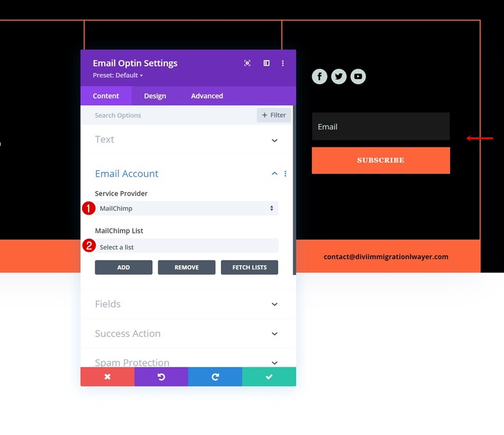Collapse the Email Account section
Image resolution: width=504 pixels, height=435 pixels.
click(274, 174)
